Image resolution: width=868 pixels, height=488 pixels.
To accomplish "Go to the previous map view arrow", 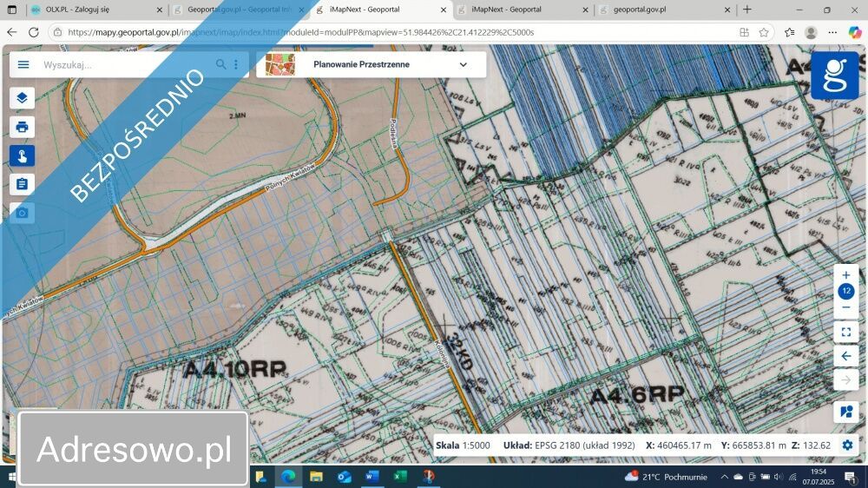I will [845, 356].
